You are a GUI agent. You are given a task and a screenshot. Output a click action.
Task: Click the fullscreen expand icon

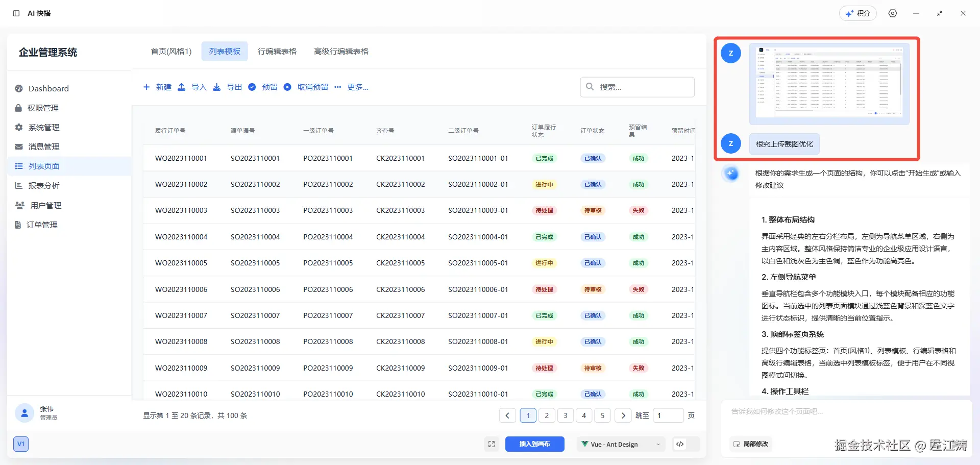(492, 444)
